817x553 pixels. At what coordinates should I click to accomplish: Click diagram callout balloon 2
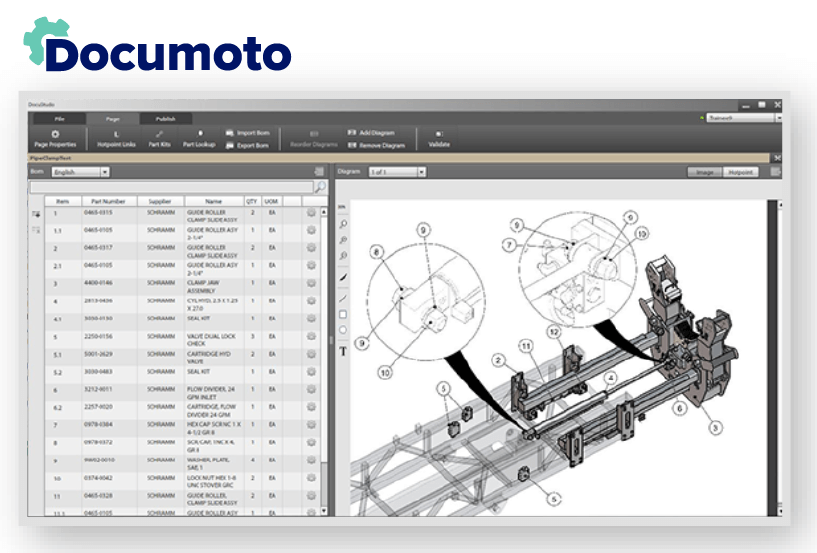coord(499,360)
